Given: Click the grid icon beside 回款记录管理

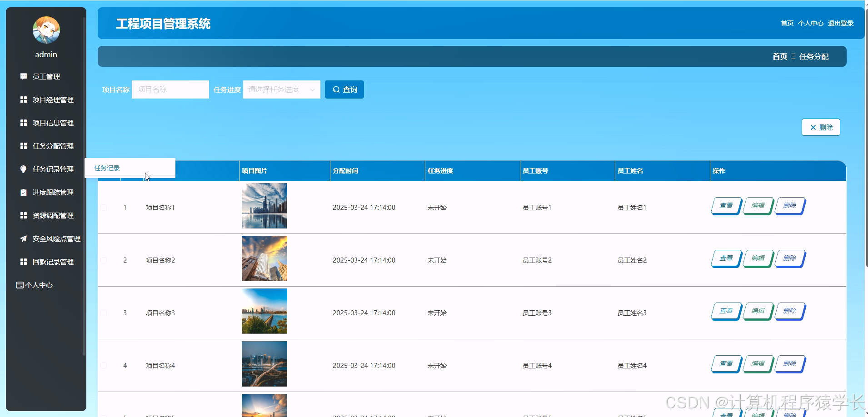Looking at the screenshot, I should 24,262.
